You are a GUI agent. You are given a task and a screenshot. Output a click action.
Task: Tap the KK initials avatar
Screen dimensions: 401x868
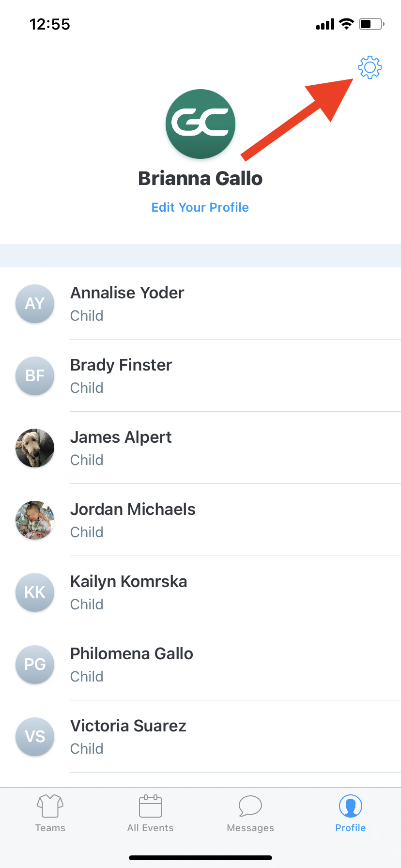(35, 592)
